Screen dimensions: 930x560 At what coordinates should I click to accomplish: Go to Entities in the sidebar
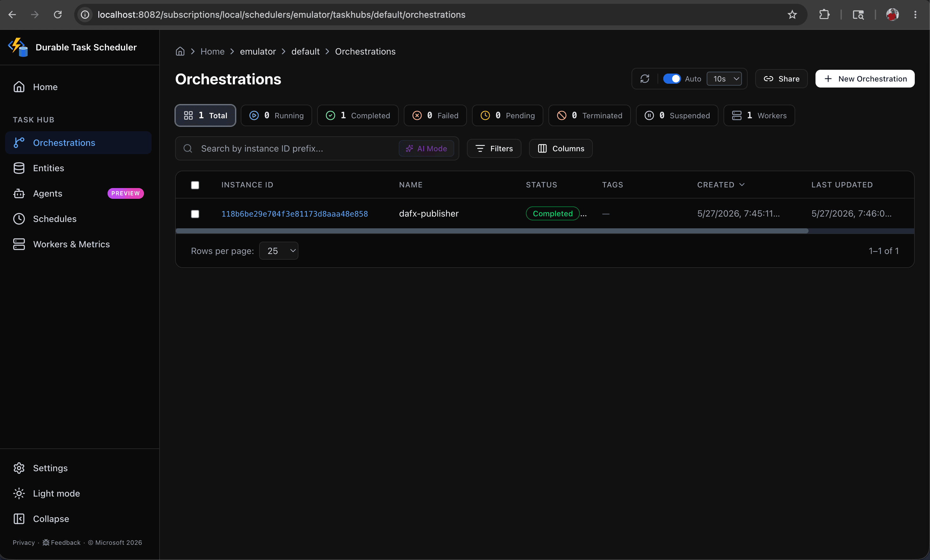tap(79, 168)
